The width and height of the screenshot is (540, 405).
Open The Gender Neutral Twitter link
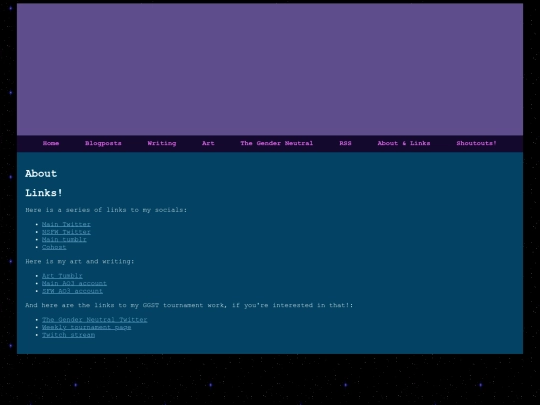94,320
